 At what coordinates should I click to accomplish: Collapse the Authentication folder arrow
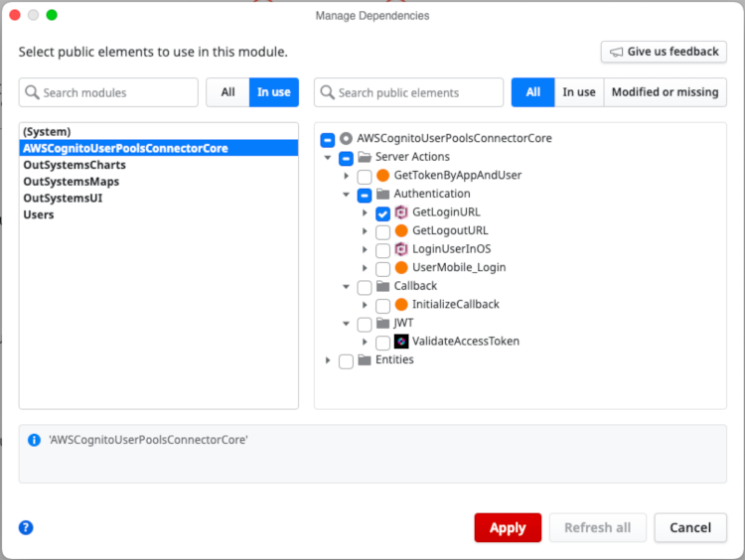(347, 195)
